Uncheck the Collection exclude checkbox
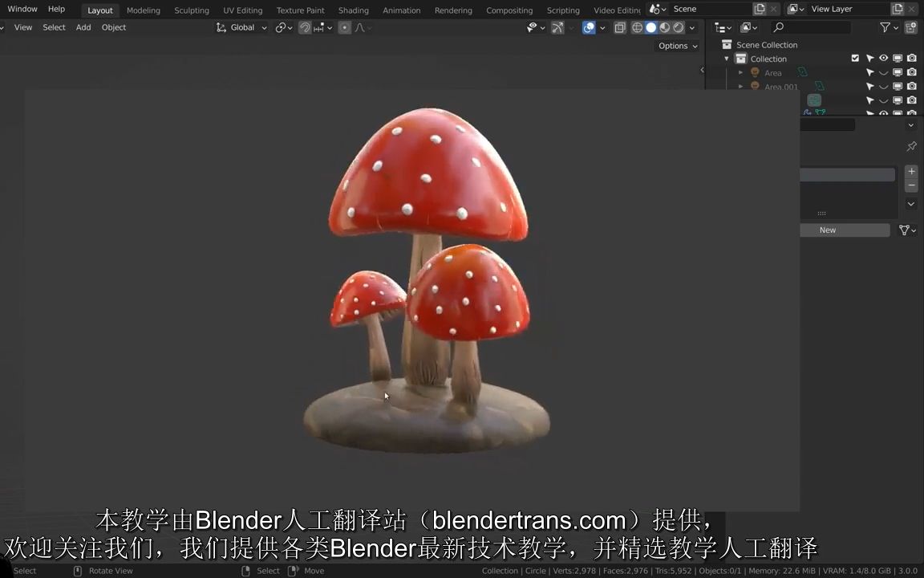This screenshot has height=578, width=924. [855, 58]
